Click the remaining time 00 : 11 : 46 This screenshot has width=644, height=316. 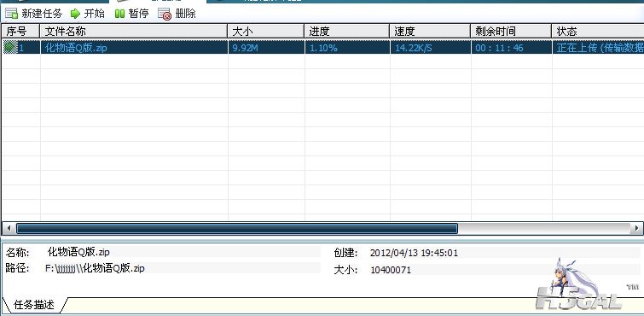[500, 48]
